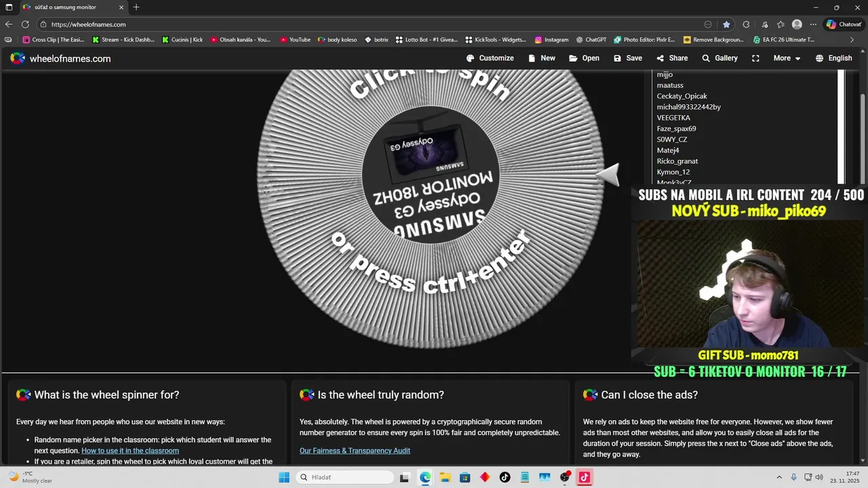Open Windows Start menu
Image resolution: width=868 pixels, height=488 pixels.
(284, 477)
